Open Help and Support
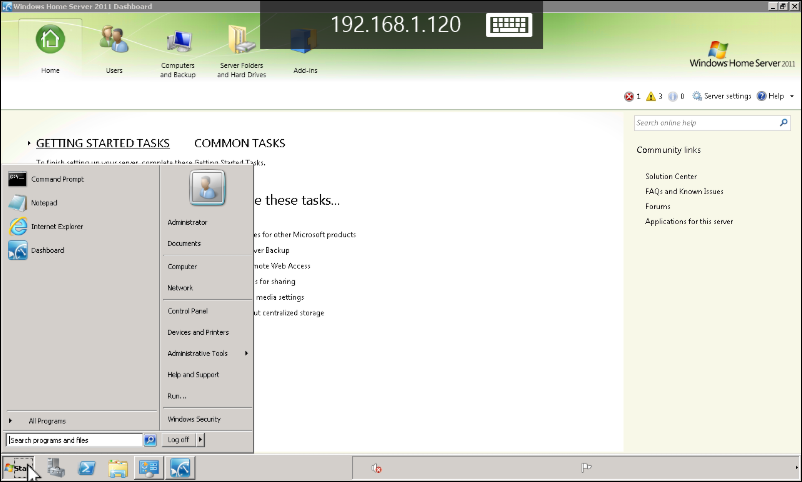The height and width of the screenshot is (482, 802). [x=193, y=375]
